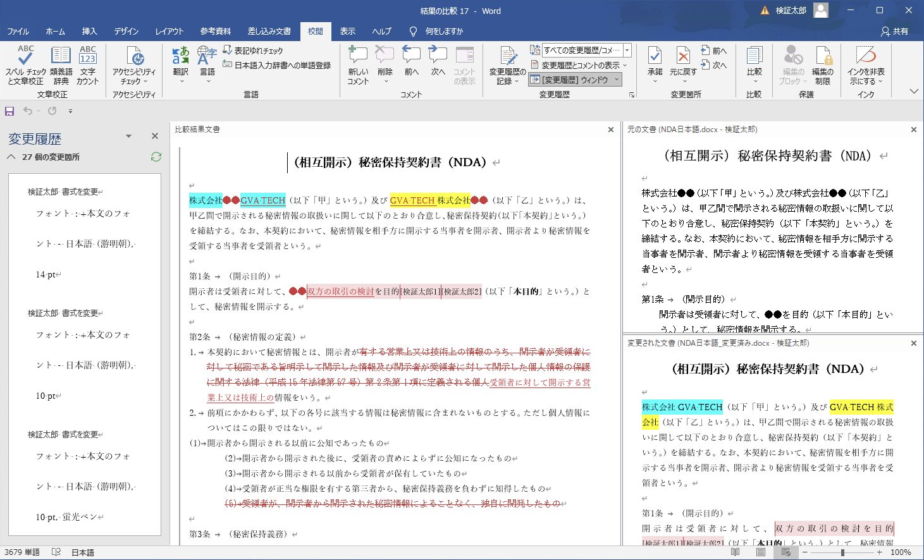The image size is (924, 560).
Task: Close the 比較結果文書 pane
Action: pos(610,130)
